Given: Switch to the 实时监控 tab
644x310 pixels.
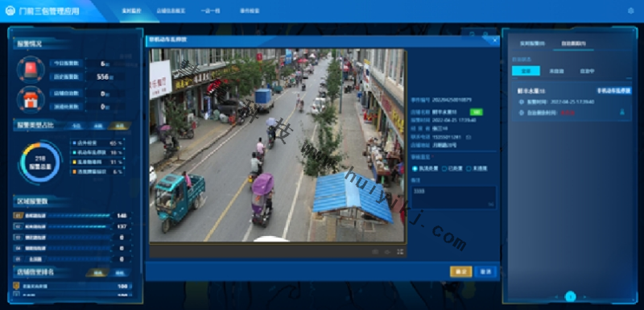Looking at the screenshot, I should 131,11.
